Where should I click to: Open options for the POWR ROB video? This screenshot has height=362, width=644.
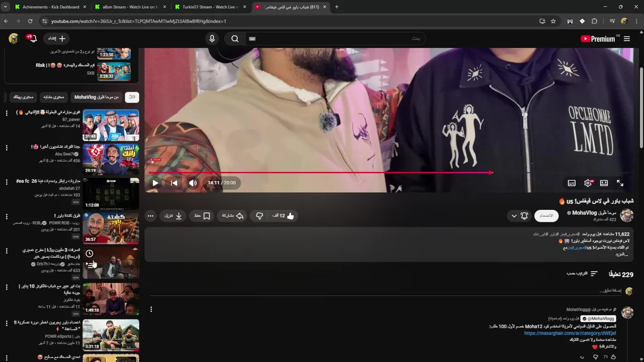(7, 217)
